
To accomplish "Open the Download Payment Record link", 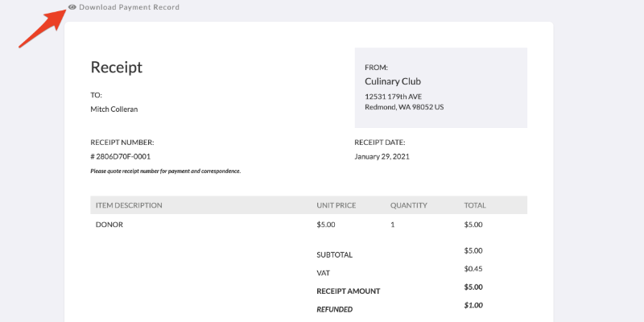I will click(x=129, y=7).
